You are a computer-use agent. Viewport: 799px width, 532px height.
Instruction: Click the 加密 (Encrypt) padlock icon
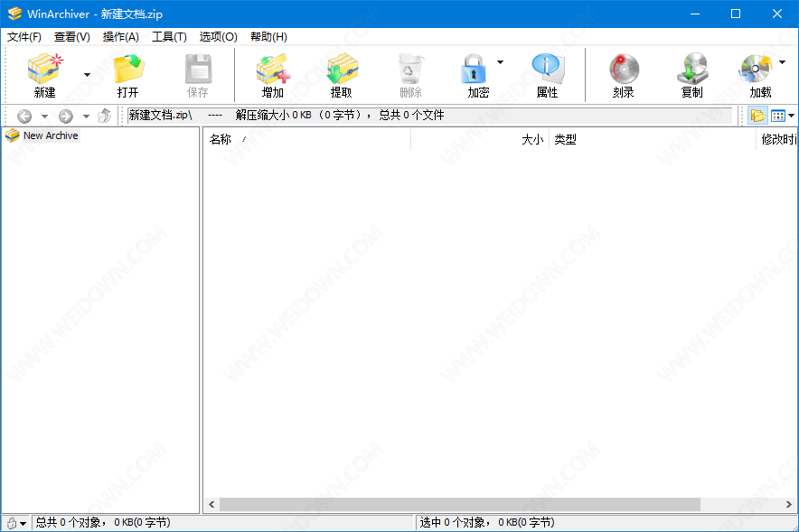(x=474, y=69)
